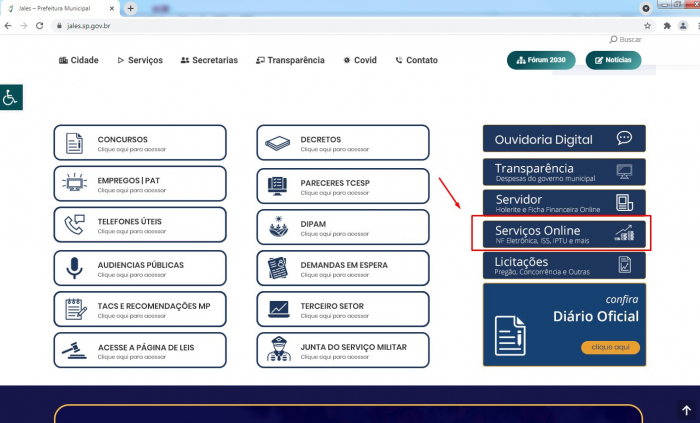Click the Diário Oficial 'clique aqui' button

click(x=610, y=347)
